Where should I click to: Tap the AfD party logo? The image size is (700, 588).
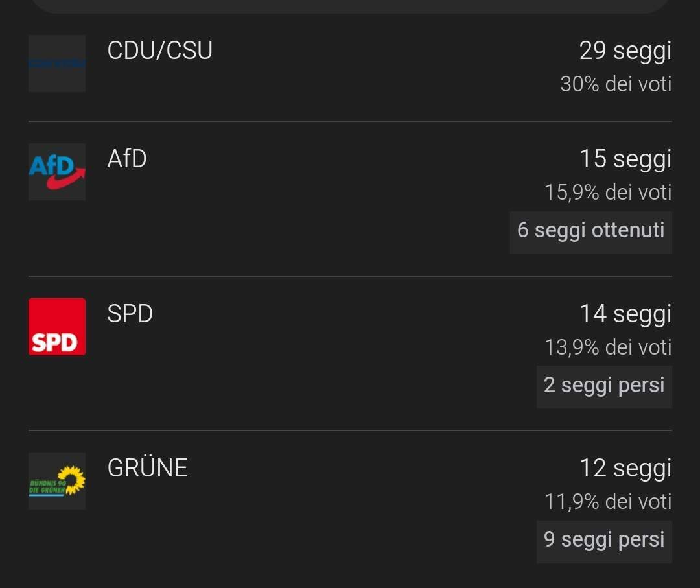(56, 172)
